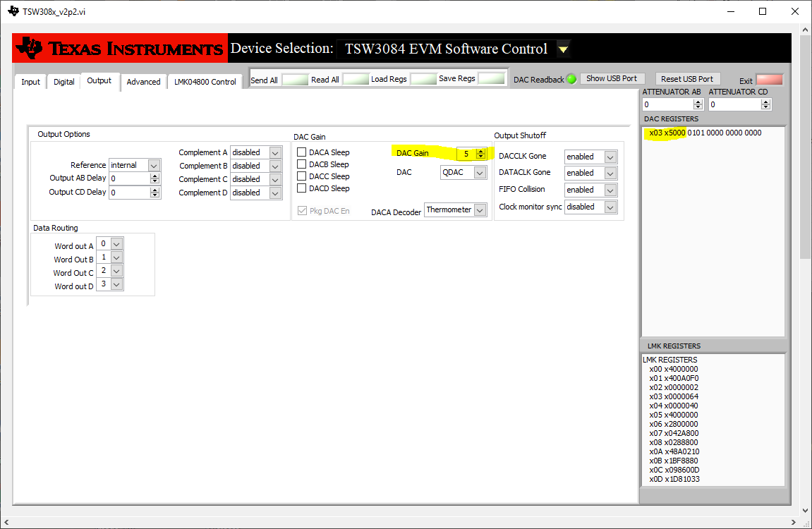Click Show USB Port button

612,79
